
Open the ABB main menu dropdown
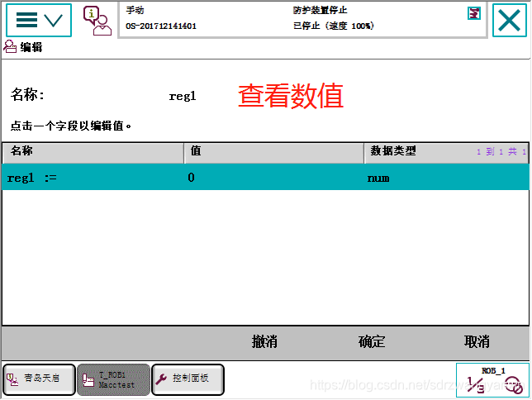coord(39,20)
